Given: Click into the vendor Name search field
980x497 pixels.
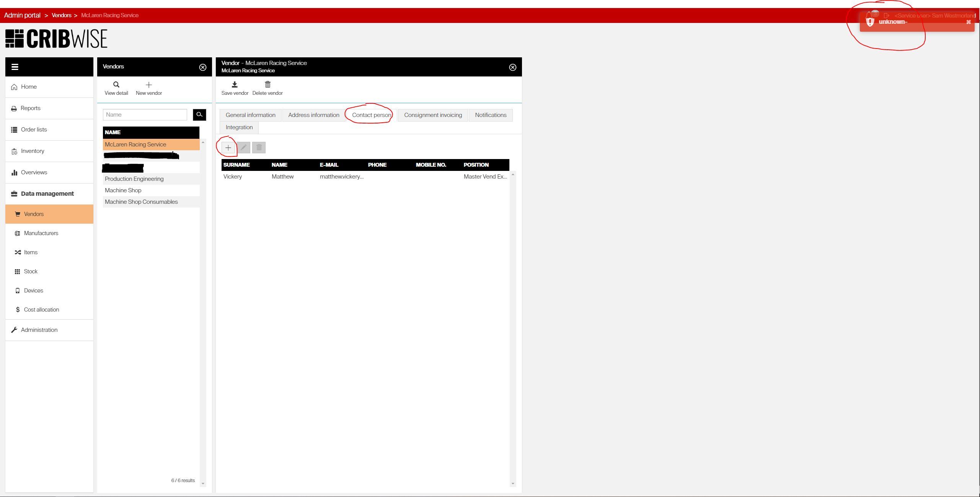Looking at the screenshot, I should 145,115.
